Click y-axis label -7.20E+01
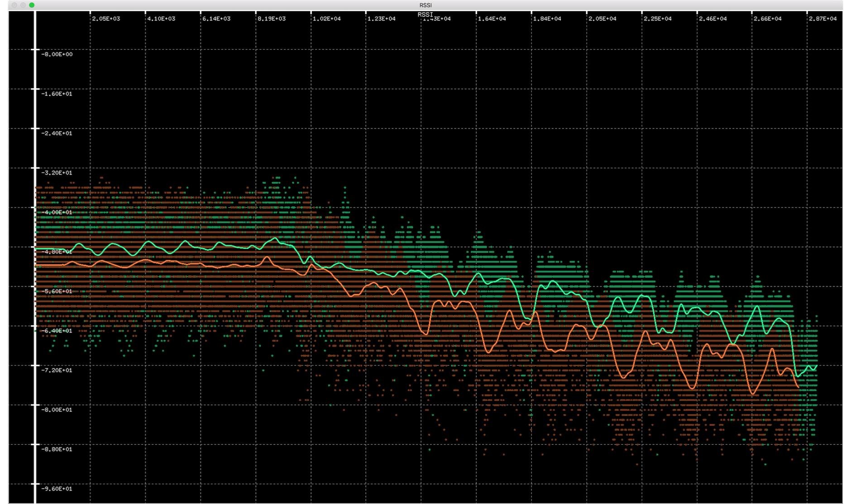This screenshot has width=851, height=504. 57,370
